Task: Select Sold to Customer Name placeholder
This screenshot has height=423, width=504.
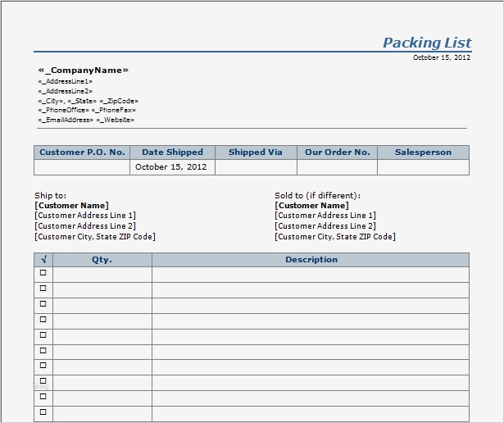Action: 311,206
